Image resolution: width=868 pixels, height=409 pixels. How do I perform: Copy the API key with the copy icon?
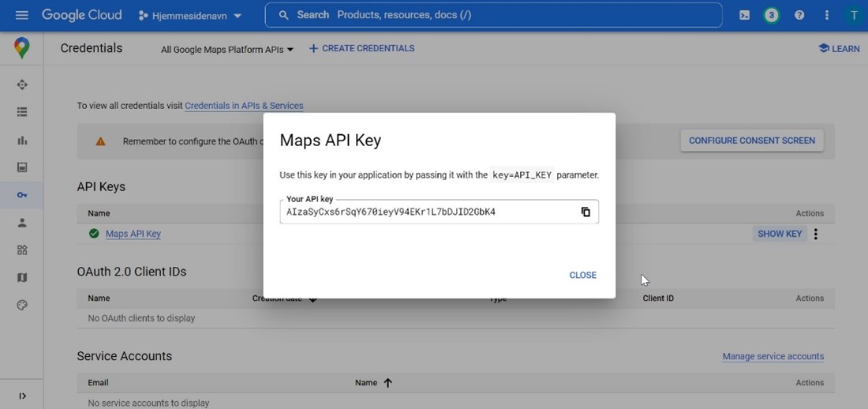(x=586, y=212)
